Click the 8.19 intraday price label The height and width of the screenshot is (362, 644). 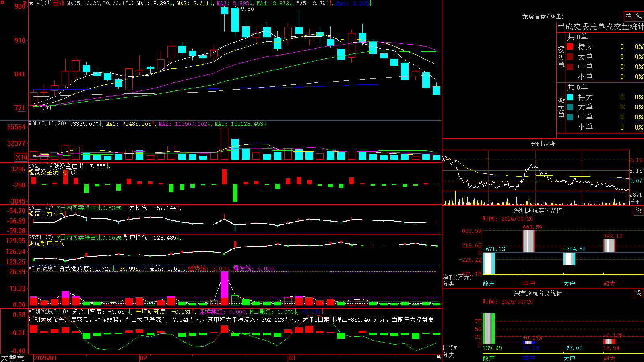pos(636,160)
